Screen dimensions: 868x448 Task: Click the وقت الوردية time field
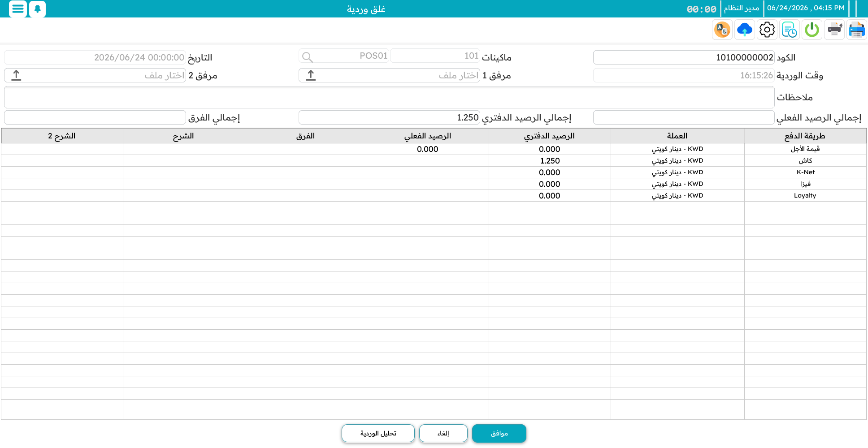coord(684,75)
